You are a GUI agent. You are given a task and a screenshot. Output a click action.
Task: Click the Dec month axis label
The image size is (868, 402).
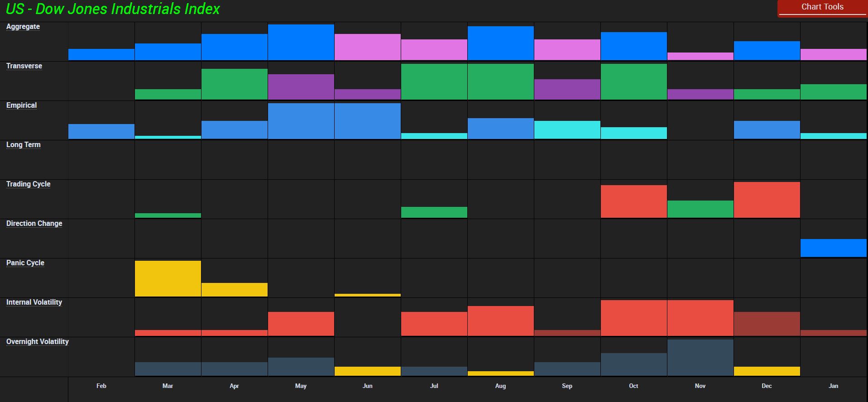click(x=767, y=386)
